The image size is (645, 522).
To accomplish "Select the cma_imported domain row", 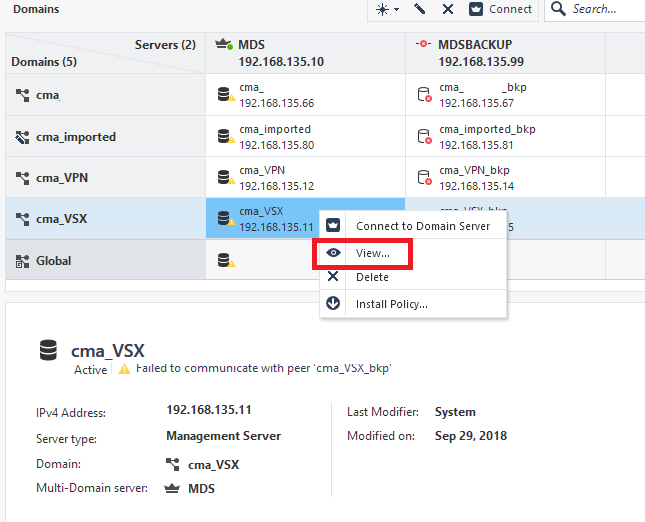I will tap(105, 137).
